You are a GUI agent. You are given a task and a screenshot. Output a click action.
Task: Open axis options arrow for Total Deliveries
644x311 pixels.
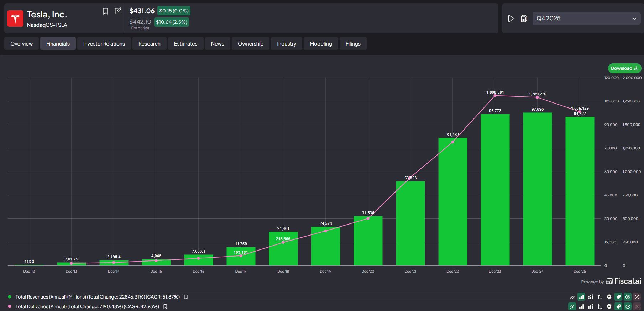[x=600, y=306]
